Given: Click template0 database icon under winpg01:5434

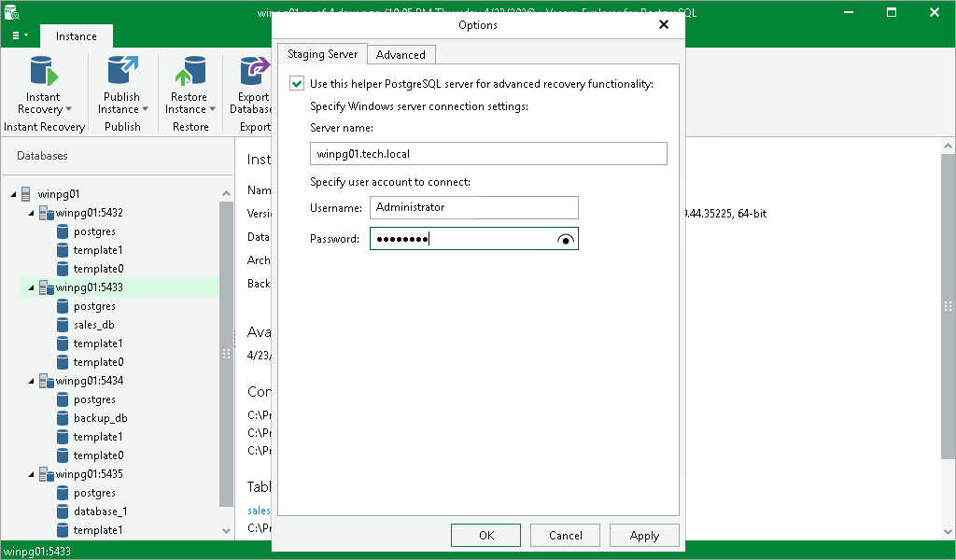Looking at the screenshot, I should (x=63, y=455).
